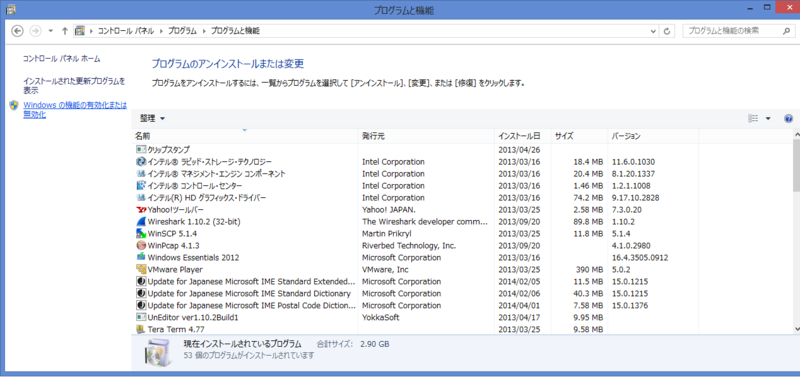The height and width of the screenshot is (377, 800).
Task: Expand the view options dropdown arrow
Action: pos(768,118)
